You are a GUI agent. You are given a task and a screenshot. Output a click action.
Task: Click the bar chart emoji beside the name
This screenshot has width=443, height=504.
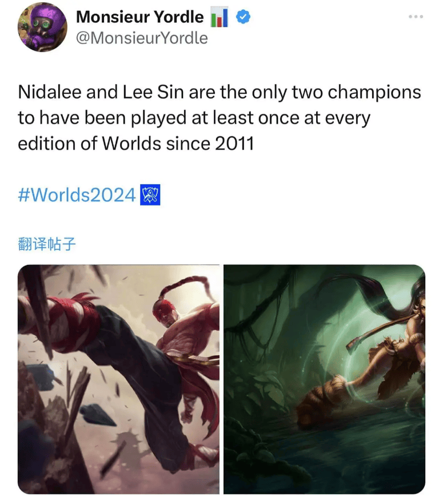click(x=219, y=17)
